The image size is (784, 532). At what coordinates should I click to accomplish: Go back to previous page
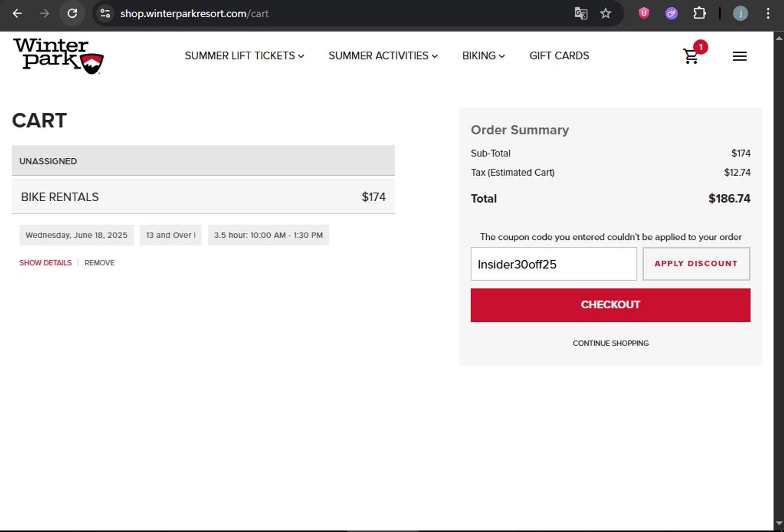[x=17, y=14]
